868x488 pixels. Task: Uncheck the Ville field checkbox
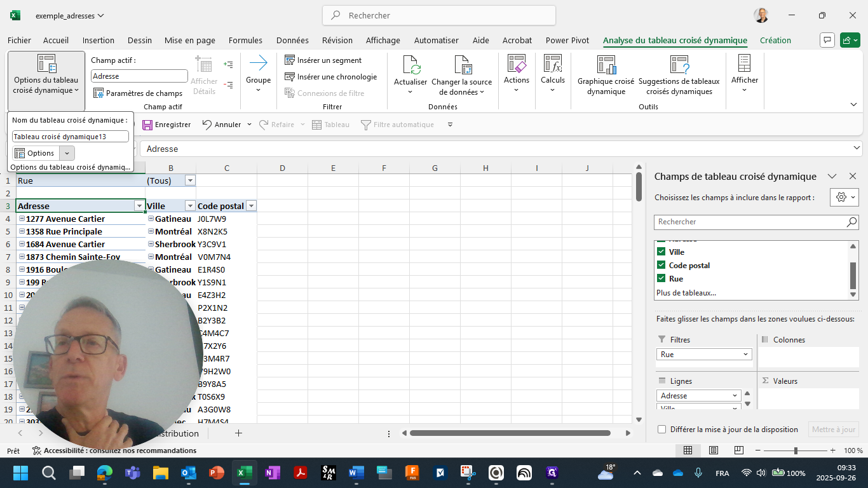pos(661,252)
